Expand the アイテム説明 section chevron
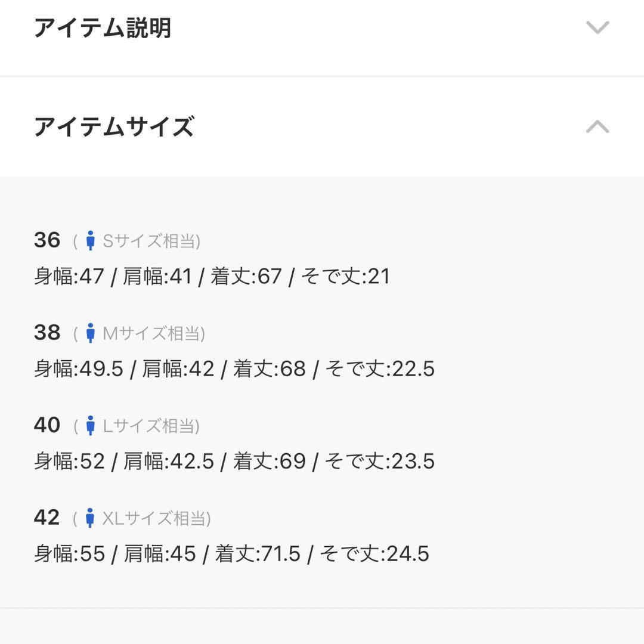The image size is (644, 644). pyautogui.click(x=597, y=27)
